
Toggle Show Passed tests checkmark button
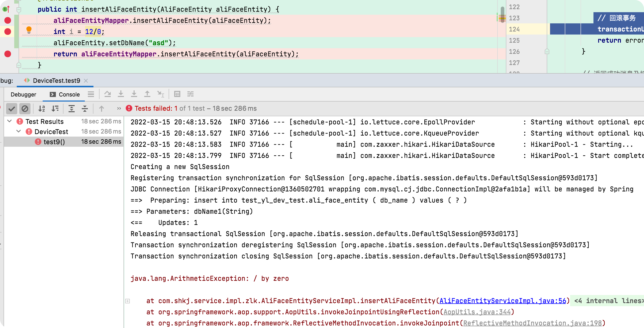pyautogui.click(x=12, y=109)
